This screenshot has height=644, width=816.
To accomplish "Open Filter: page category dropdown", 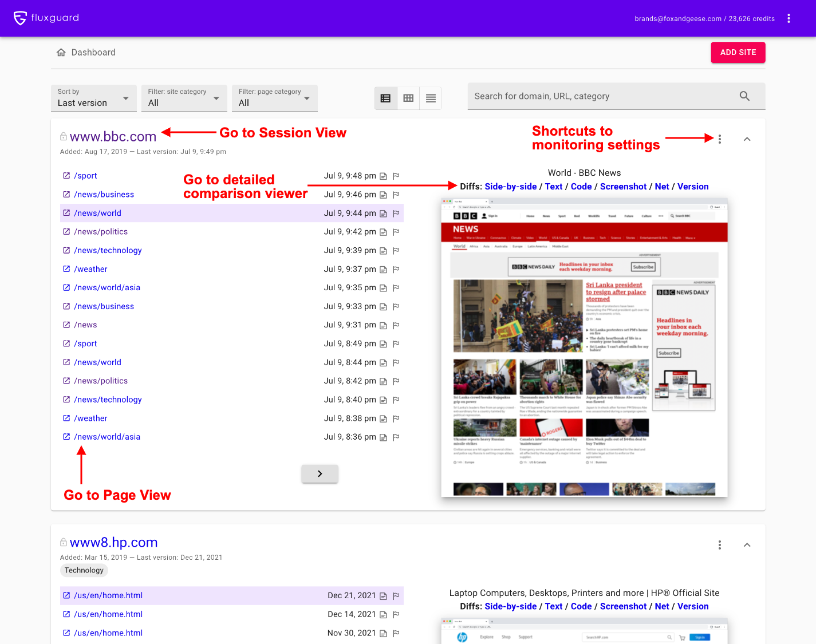I will coord(275,98).
